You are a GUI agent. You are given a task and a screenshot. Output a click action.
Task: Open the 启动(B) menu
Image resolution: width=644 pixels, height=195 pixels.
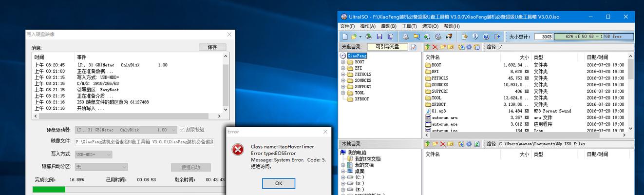[389, 26]
